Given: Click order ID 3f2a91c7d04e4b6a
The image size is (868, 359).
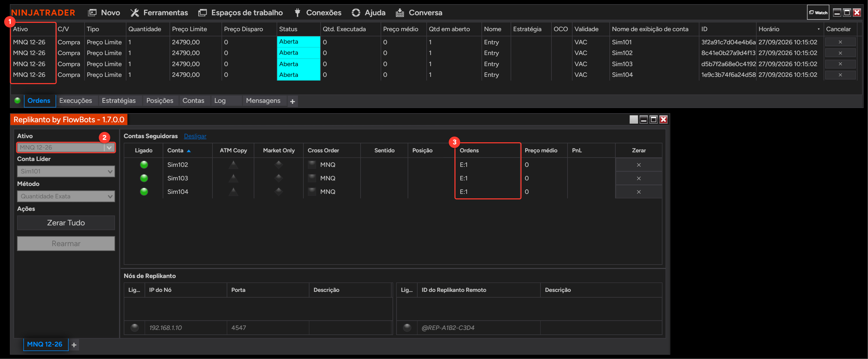Looking at the screenshot, I should (x=728, y=42).
